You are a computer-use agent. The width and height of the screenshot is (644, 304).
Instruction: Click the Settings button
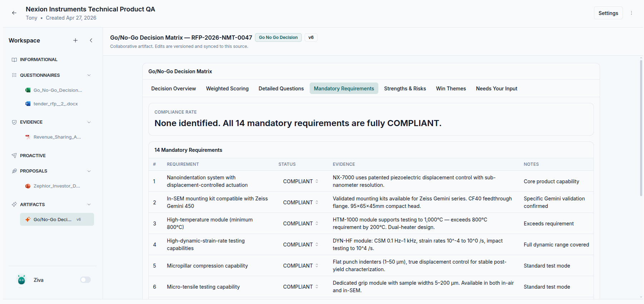coord(608,13)
